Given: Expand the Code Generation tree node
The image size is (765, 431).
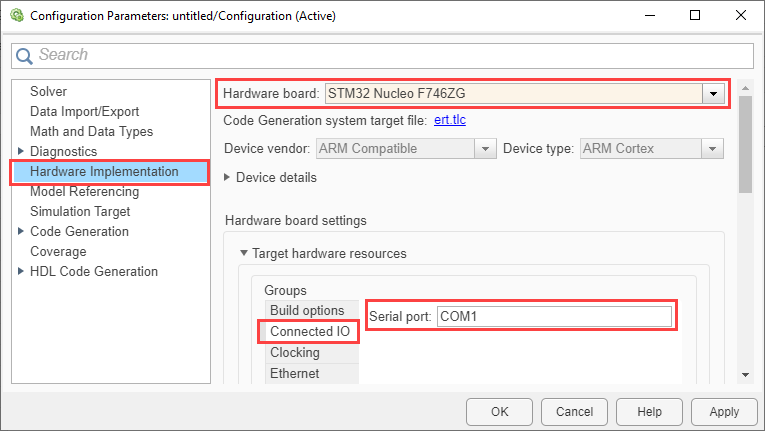Looking at the screenshot, I should pos(21,232).
